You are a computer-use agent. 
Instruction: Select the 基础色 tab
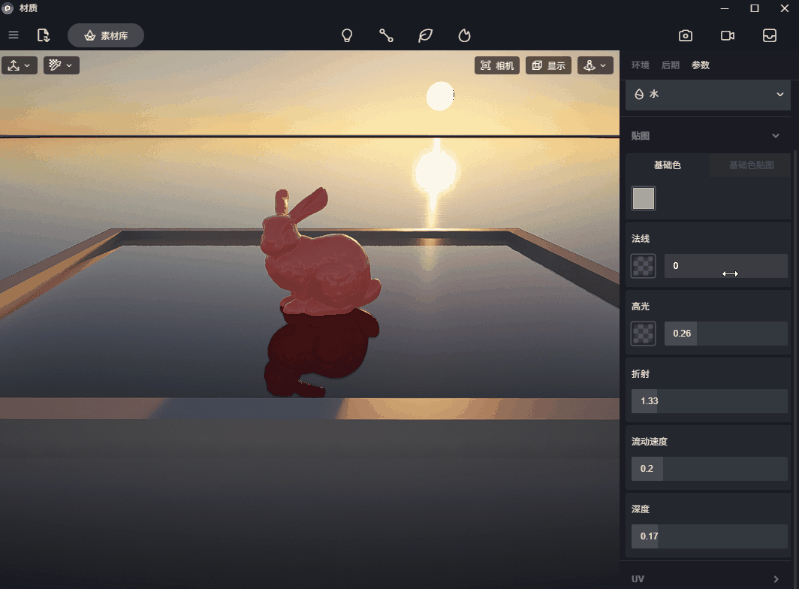(667, 165)
